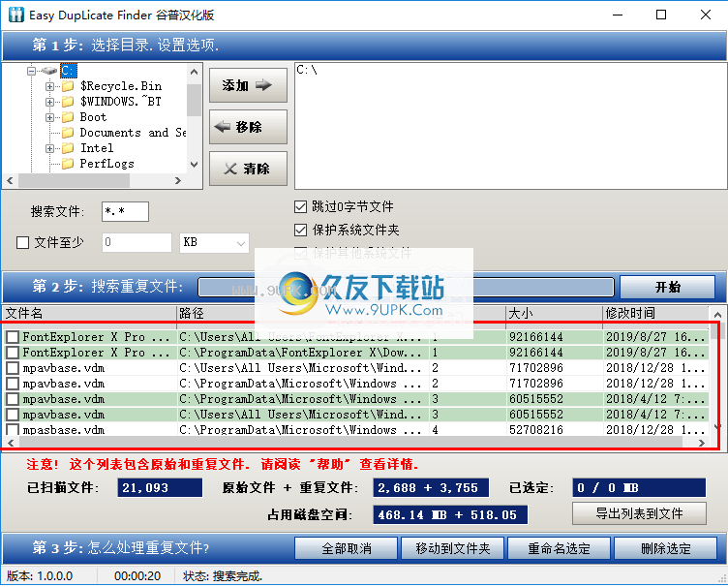The width and height of the screenshot is (728, 587).
Task: Expand the Boot folder node
Action: coord(49,117)
